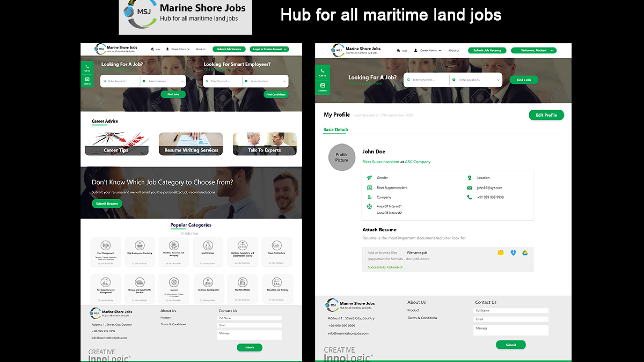644x362 pixels.
Task: Open Port Operations and Management category icon
Action: (105, 282)
